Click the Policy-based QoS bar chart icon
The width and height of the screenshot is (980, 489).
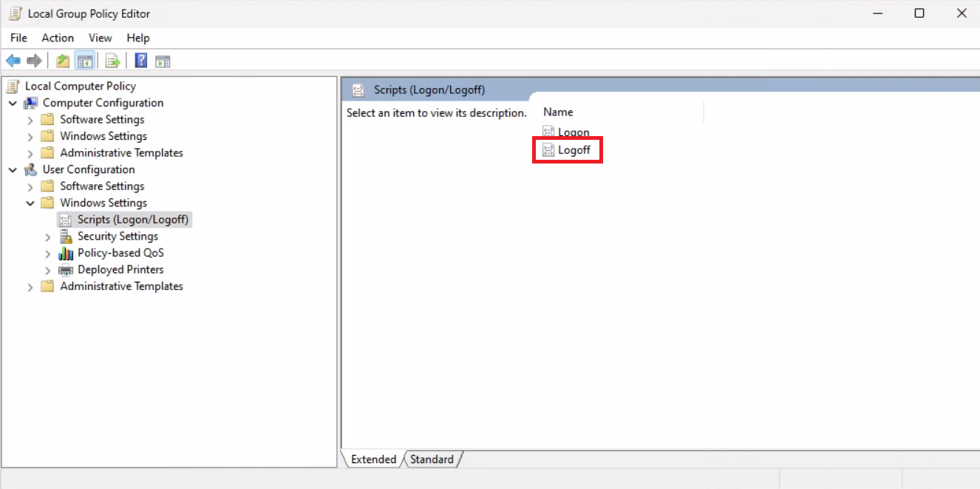point(66,253)
